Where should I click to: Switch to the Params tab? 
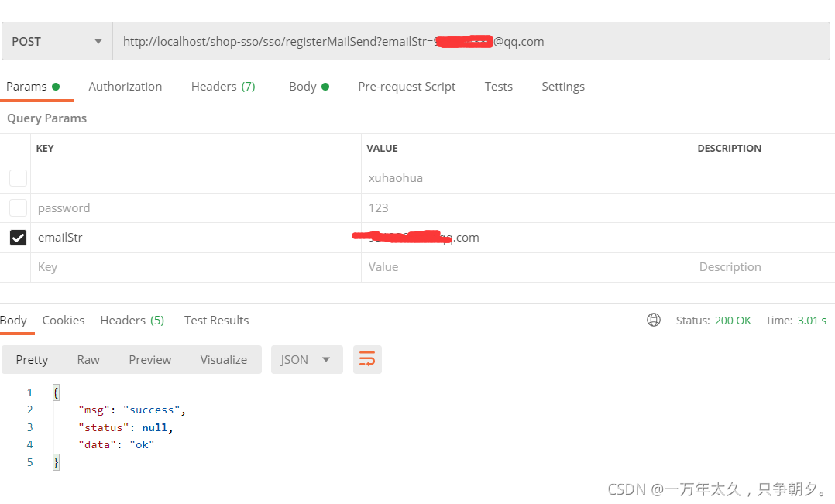point(33,87)
